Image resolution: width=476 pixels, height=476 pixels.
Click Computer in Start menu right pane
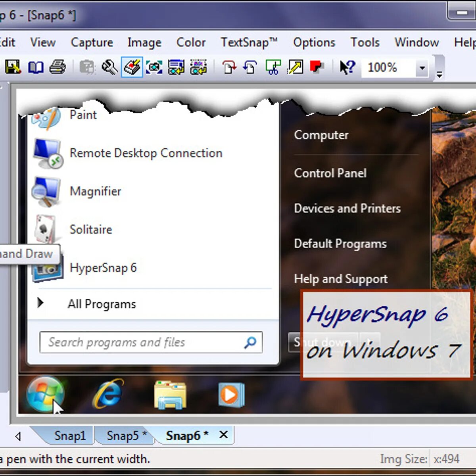pos(321,135)
